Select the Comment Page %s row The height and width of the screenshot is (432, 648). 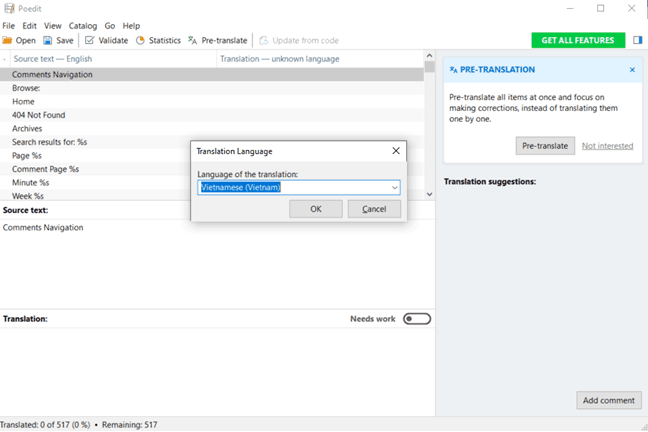95,169
